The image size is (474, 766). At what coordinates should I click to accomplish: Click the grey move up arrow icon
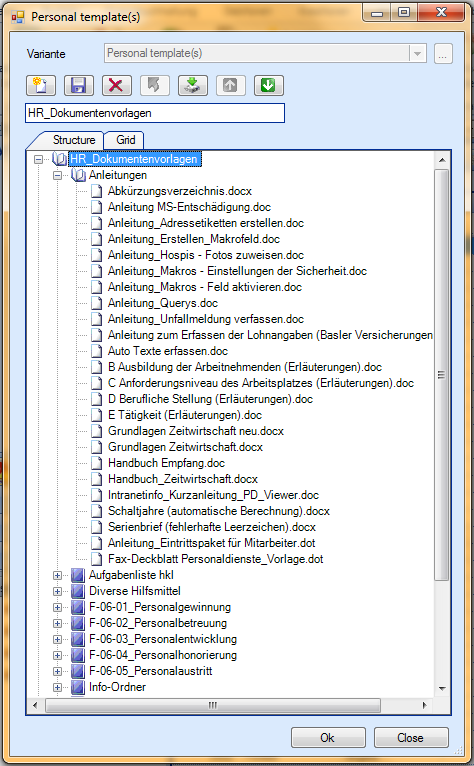(231, 85)
